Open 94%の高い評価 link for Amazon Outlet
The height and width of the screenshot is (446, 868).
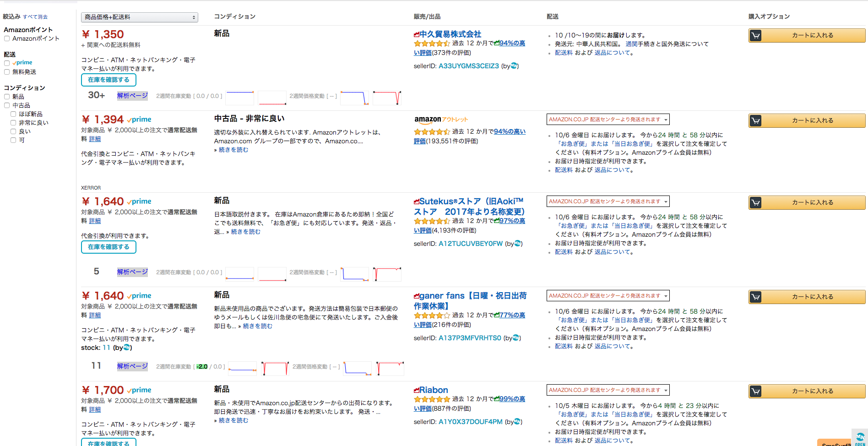(x=469, y=136)
